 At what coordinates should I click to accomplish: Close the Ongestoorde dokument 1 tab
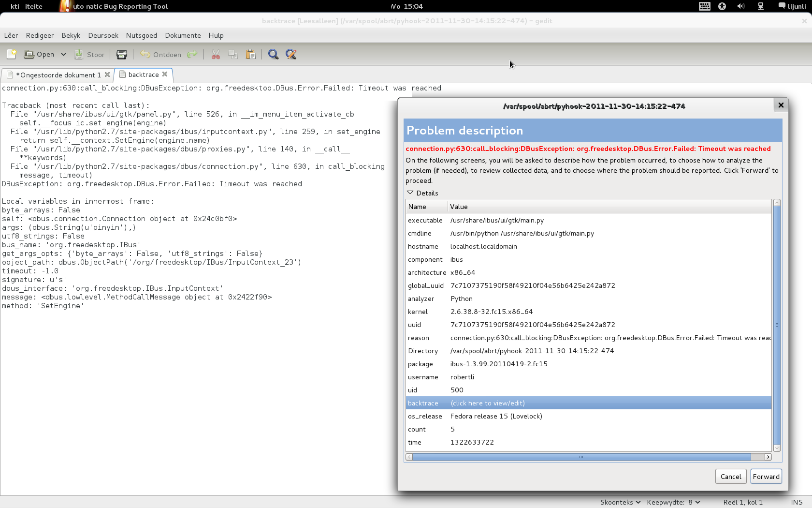[x=107, y=75]
